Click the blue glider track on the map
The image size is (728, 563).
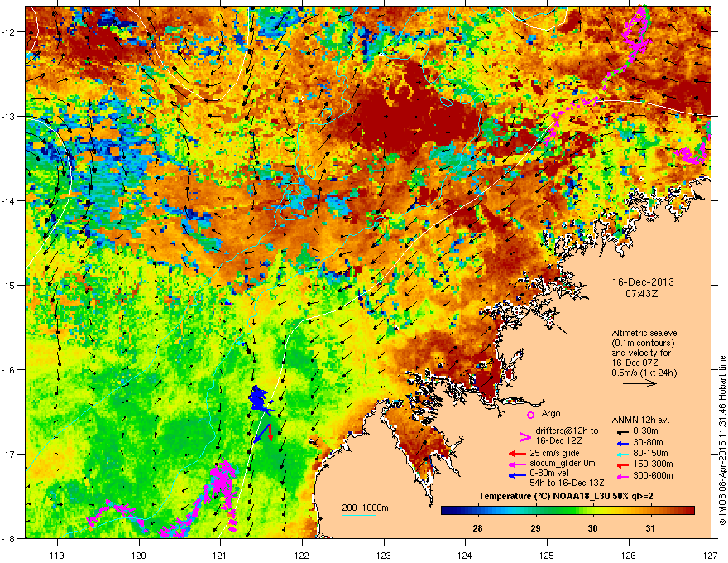tap(261, 399)
